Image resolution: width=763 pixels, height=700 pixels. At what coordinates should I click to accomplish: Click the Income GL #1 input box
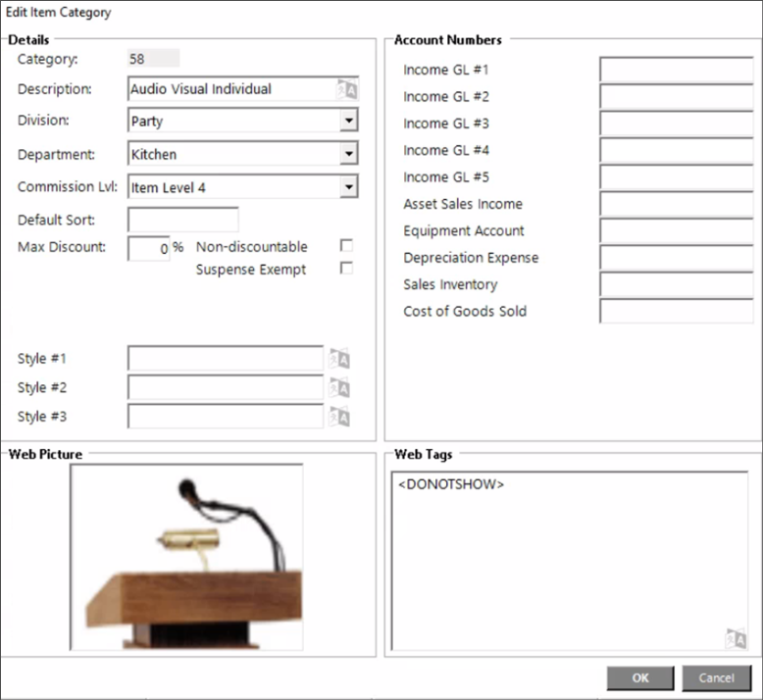(677, 70)
